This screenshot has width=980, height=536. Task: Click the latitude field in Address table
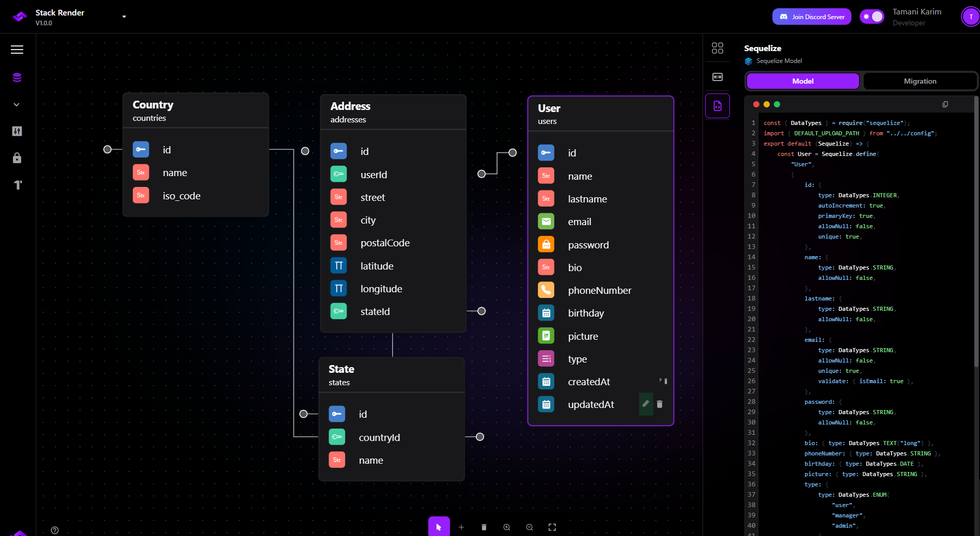tap(393, 266)
